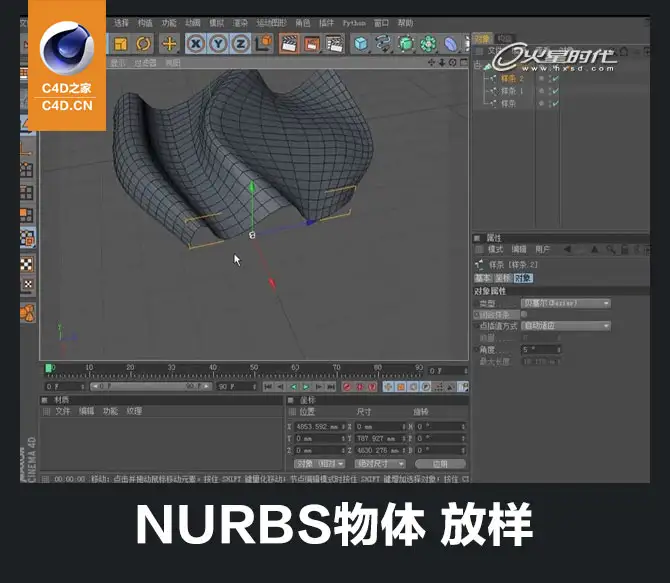
Task: Click the attributes up arrow icon
Action: click(594, 249)
